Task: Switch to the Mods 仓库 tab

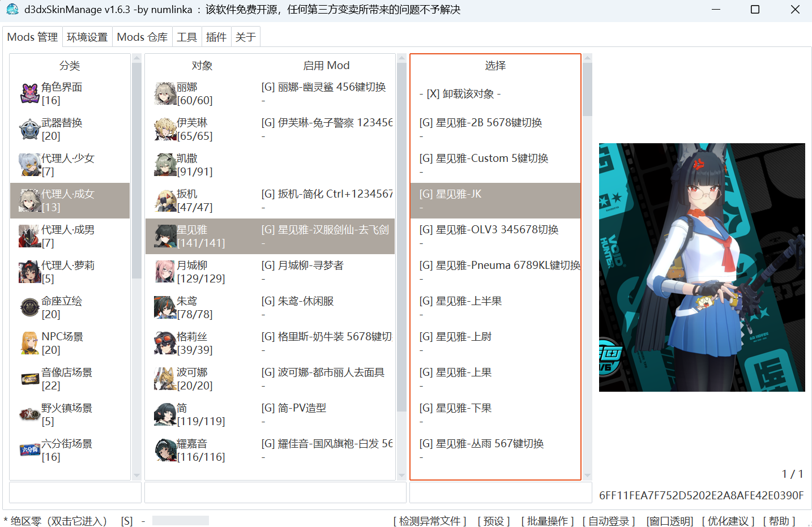Action: click(142, 37)
